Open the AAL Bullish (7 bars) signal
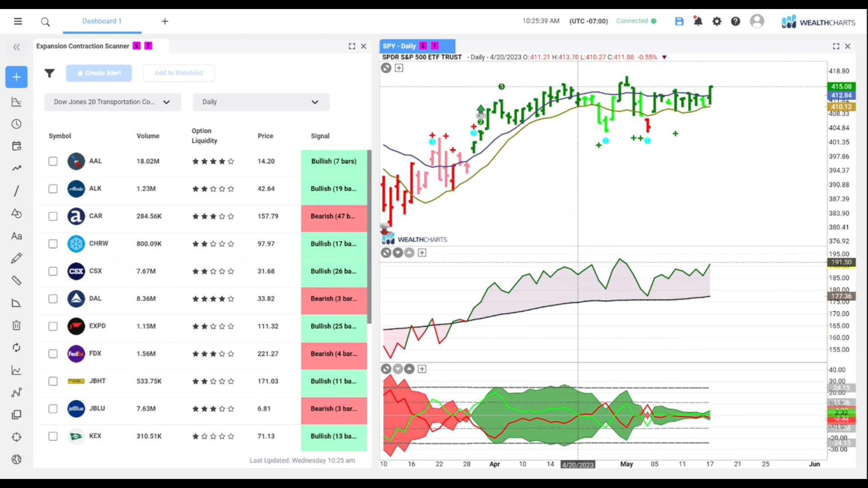Screen dimensions: 868x488 point(334,161)
